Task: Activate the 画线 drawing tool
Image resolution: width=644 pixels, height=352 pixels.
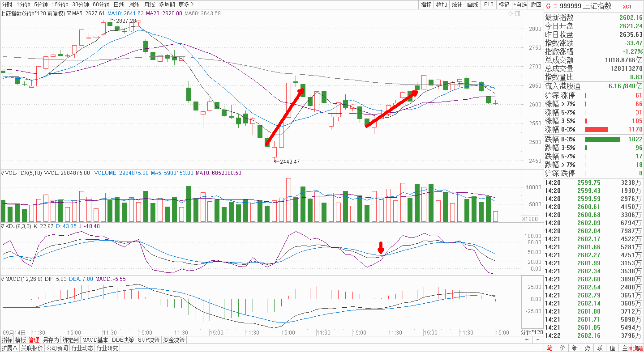Action: pyautogui.click(x=472, y=4)
